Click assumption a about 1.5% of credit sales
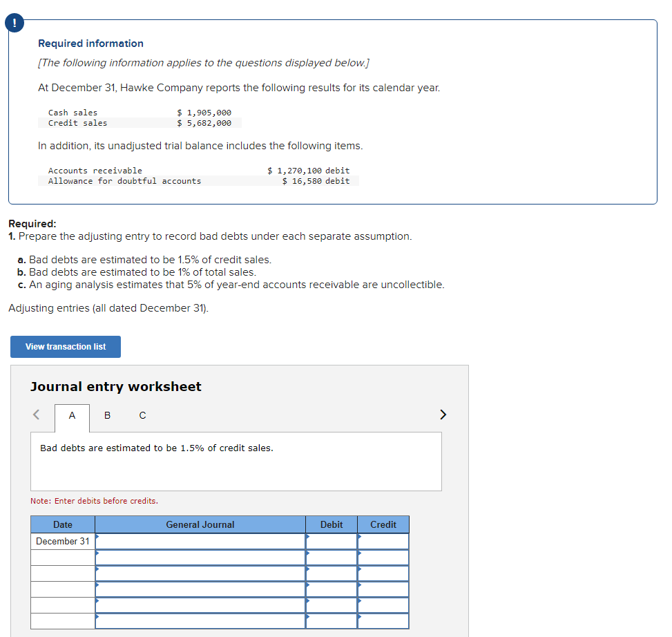Screen dimensions: 672x637 [x=144, y=260]
